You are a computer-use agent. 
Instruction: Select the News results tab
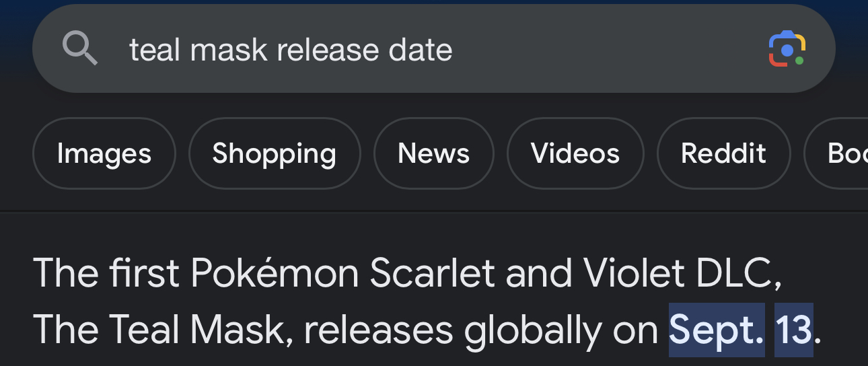point(434,153)
